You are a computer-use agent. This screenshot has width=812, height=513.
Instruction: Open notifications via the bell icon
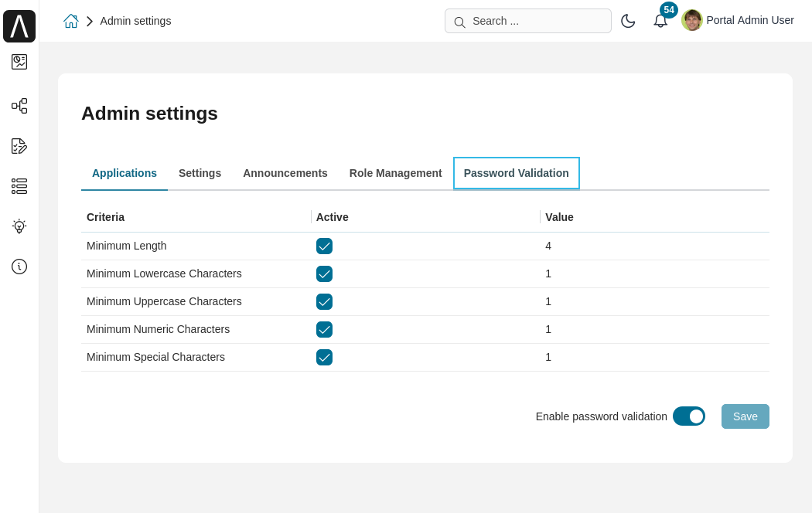pyautogui.click(x=660, y=22)
